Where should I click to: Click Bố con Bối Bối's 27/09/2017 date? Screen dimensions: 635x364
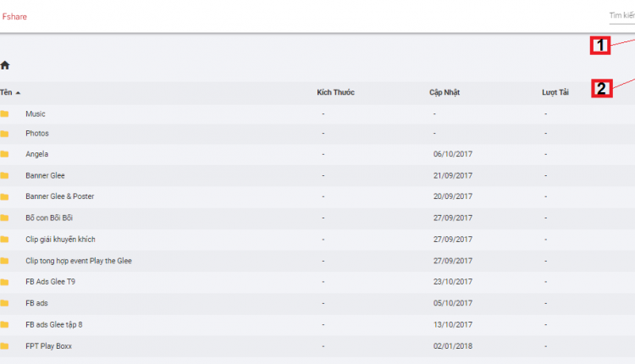453,218
